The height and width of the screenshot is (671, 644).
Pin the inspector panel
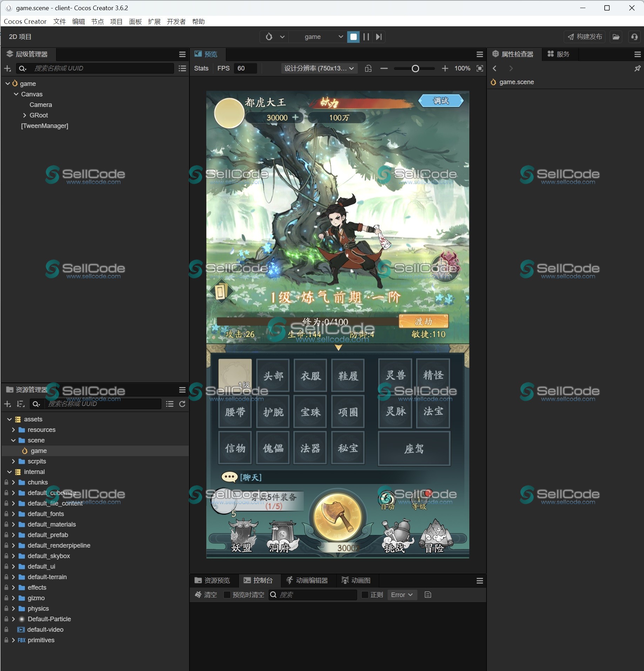[x=637, y=68]
